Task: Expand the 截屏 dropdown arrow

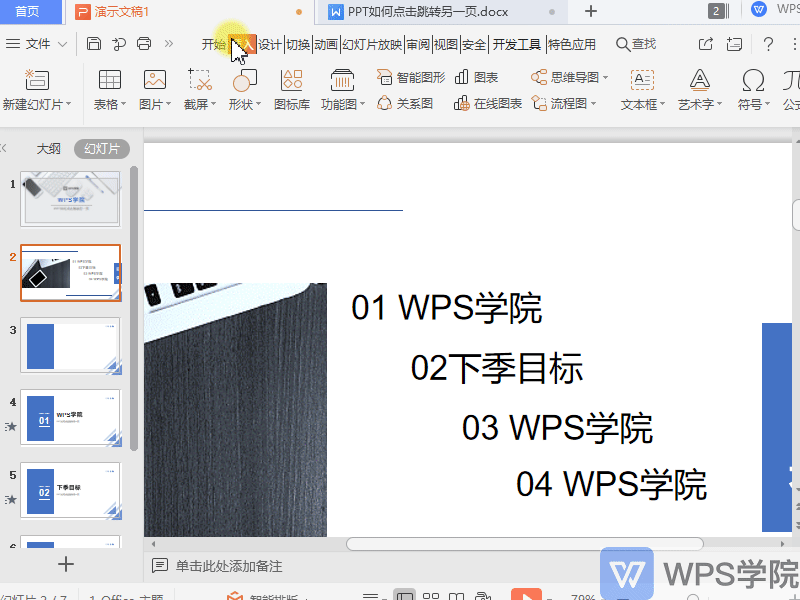Action: [213, 104]
